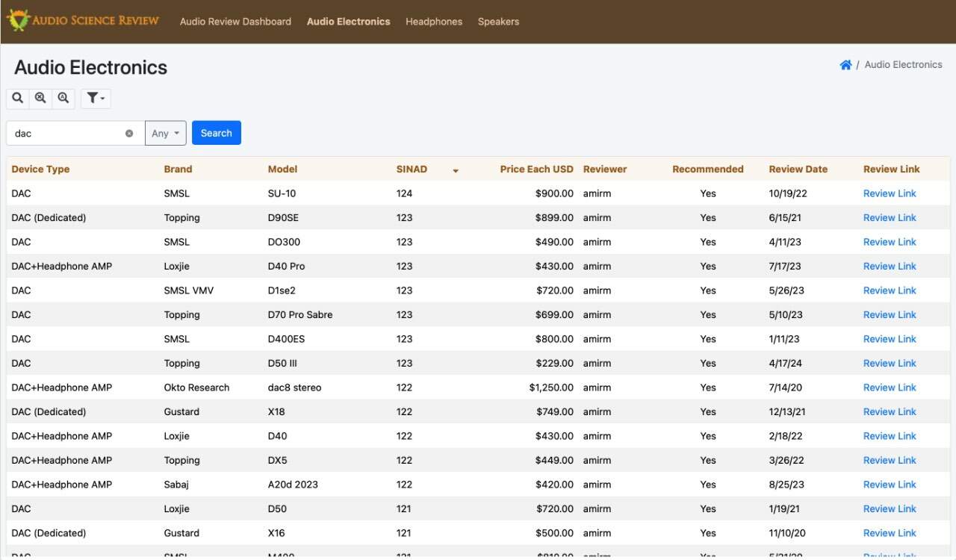The height and width of the screenshot is (560, 956).
Task: Sort by the Price Each USD header
Action: [x=536, y=169]
